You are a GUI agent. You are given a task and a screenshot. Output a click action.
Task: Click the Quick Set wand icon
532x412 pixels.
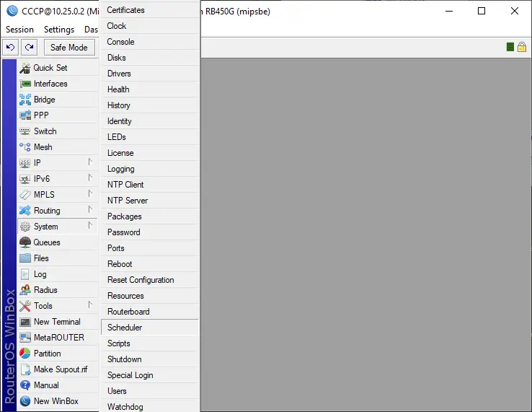coord(25,68)
